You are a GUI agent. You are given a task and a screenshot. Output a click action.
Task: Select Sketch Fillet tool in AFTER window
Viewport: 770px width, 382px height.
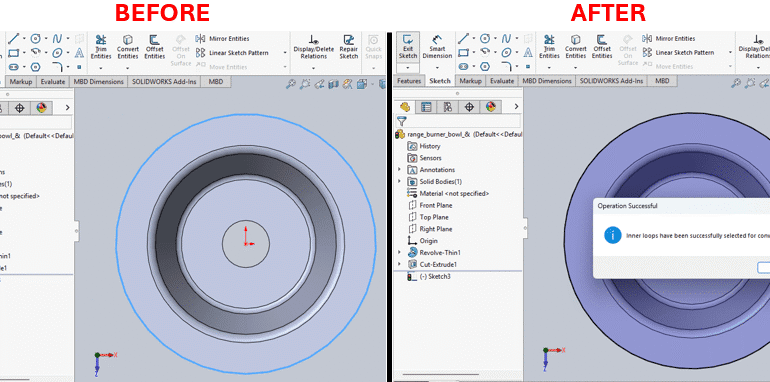click(x=506, y=66)
